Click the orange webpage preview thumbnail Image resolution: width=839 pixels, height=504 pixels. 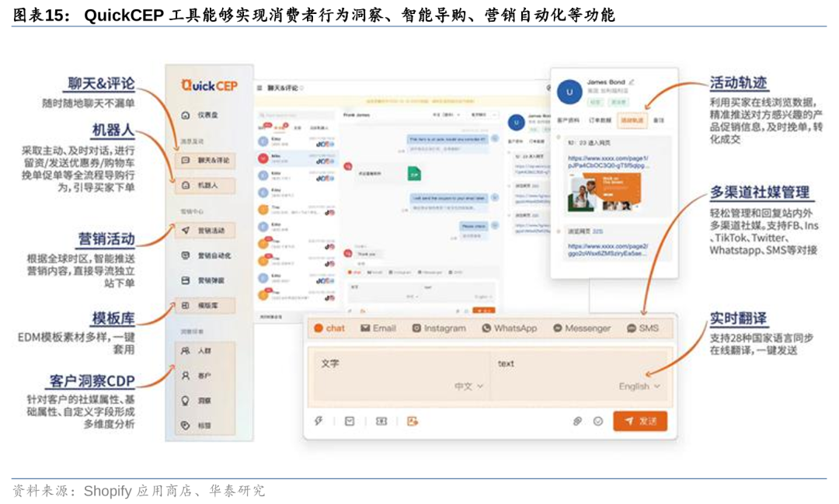[x=604, y=192]
